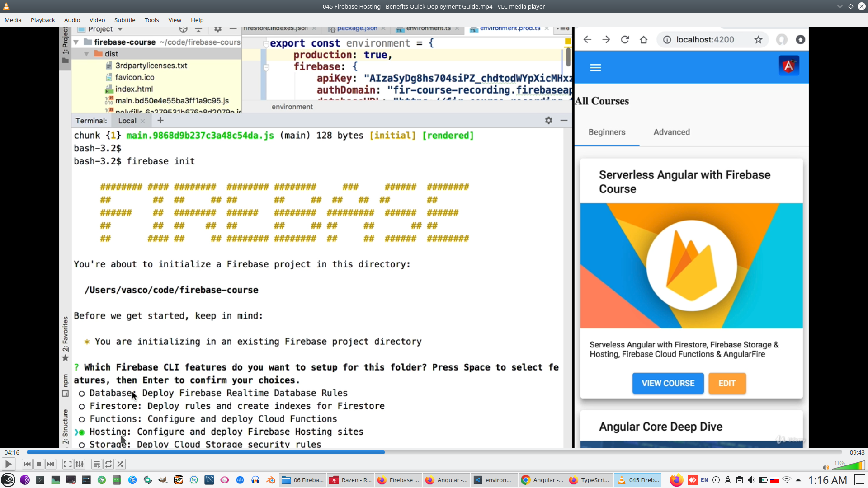Image resolution: width=868 pixels, height=488 pixels.
Task: Toggle random shuffle playback
Action: tap(120, 464)
